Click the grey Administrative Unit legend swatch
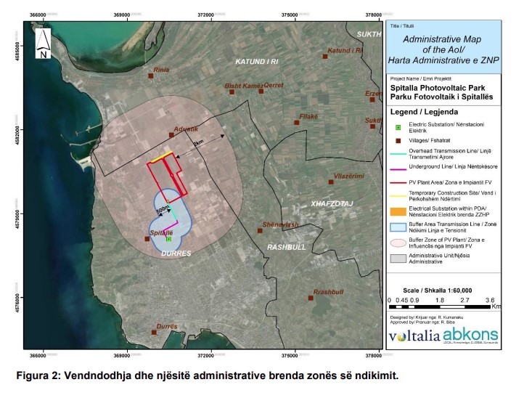 [x=398, y=259]
